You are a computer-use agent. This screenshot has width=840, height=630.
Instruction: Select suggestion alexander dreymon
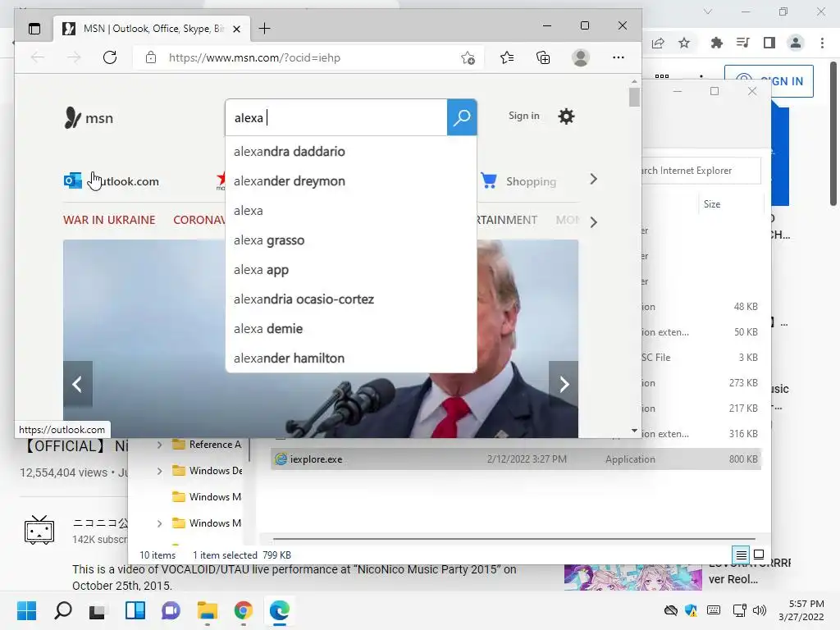(351, 181)
